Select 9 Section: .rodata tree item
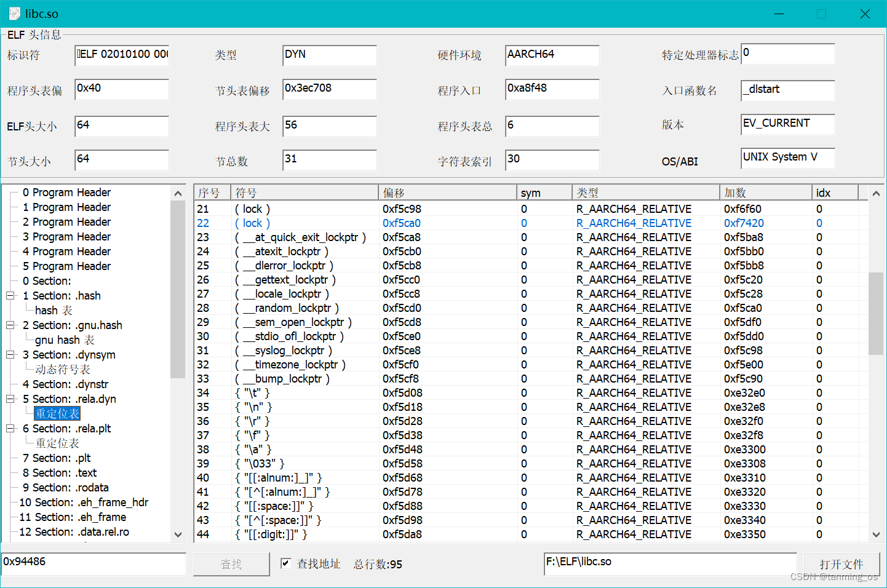 (65, 488)
